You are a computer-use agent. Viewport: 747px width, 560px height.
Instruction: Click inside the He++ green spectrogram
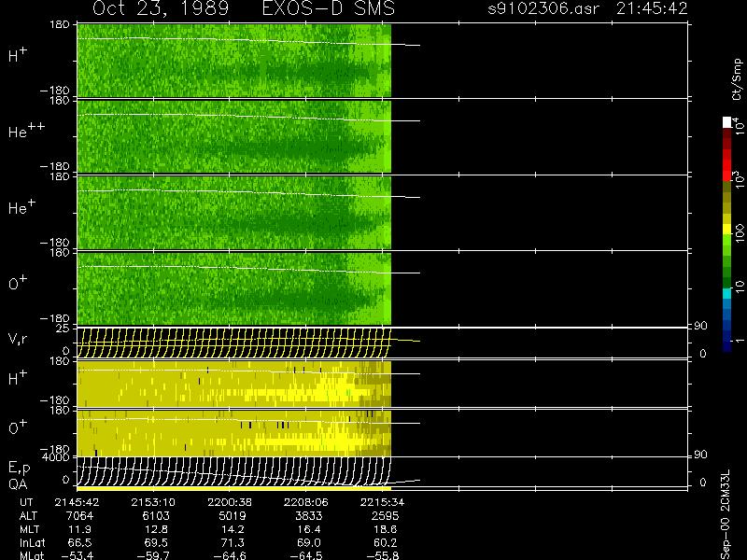point(234,136)
